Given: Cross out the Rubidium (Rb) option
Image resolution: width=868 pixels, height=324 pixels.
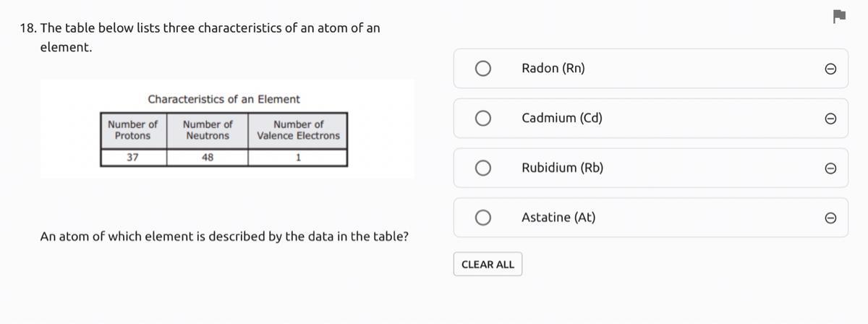Looking at the screenshot, I should tap(831, 169).
